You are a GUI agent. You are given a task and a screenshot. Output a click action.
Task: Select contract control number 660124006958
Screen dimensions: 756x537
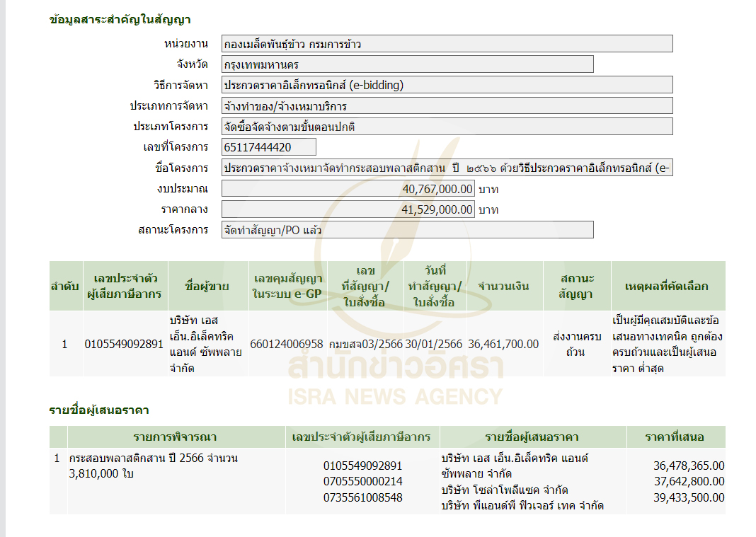[x=287, y=344]
